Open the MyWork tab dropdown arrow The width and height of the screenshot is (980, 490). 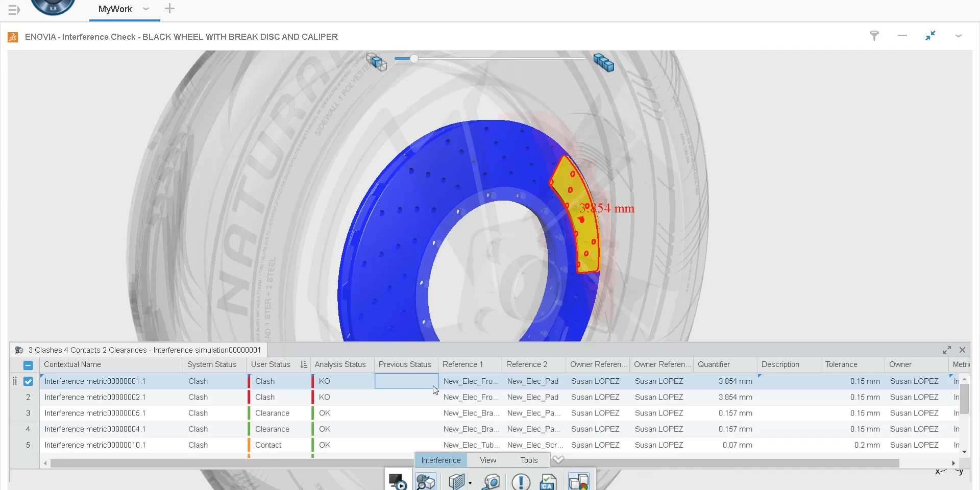(x=146, y=9)
